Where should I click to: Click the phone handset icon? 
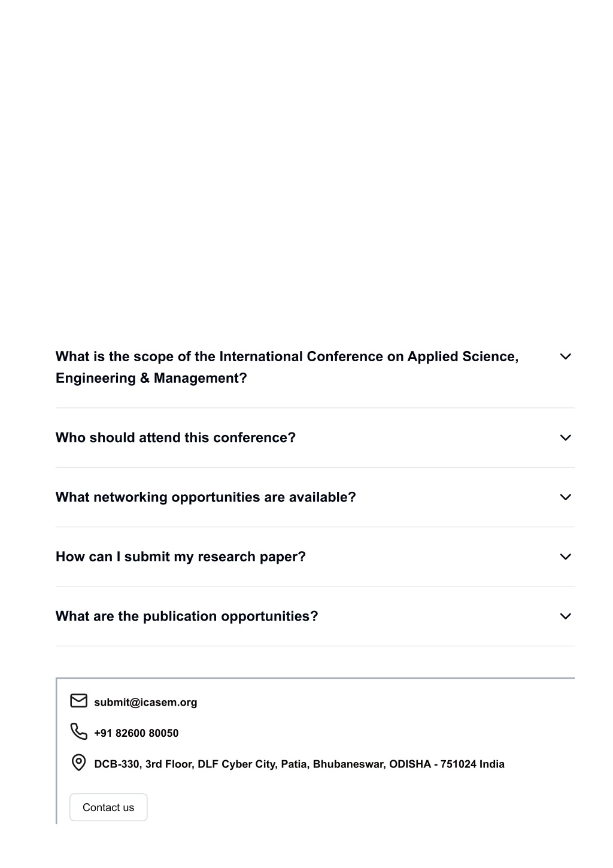pyautogui.click(x=78, y=731)
